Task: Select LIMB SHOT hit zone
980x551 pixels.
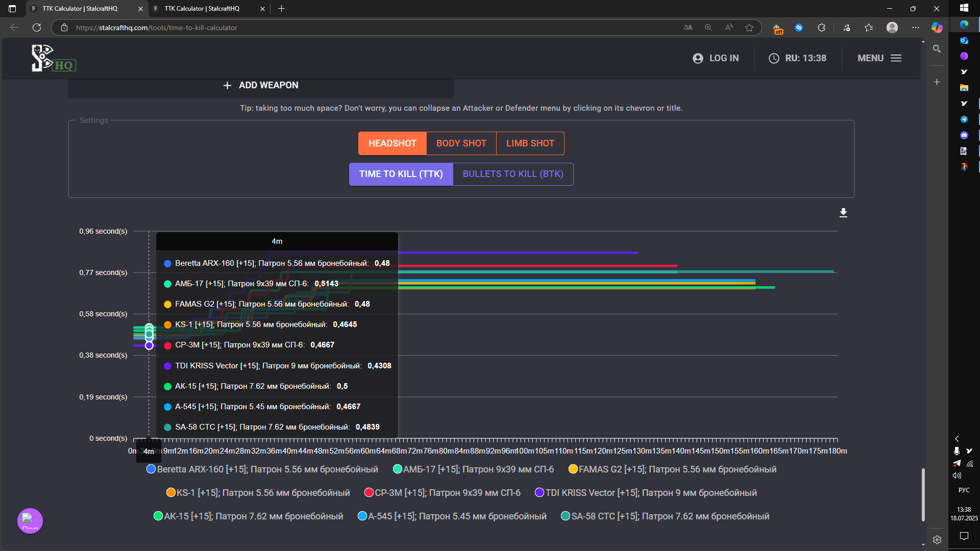Action: coord(530,143)
